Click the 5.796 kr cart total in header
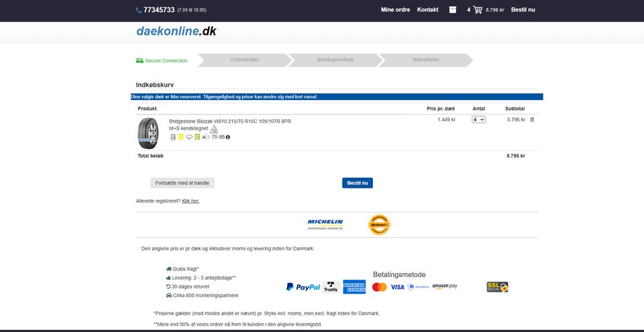644x332 pixels. click(x=495, y=10)
